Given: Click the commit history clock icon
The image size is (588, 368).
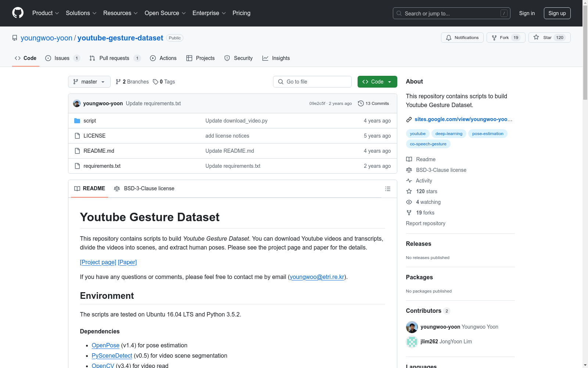Looking at the screenshot, I should click(x=361, y=103).
